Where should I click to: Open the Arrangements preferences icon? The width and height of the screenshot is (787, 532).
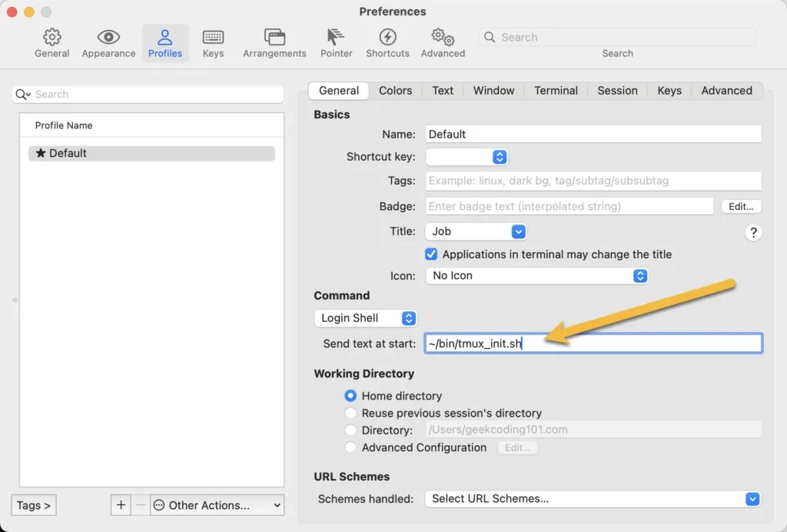(x=274, y=38)
